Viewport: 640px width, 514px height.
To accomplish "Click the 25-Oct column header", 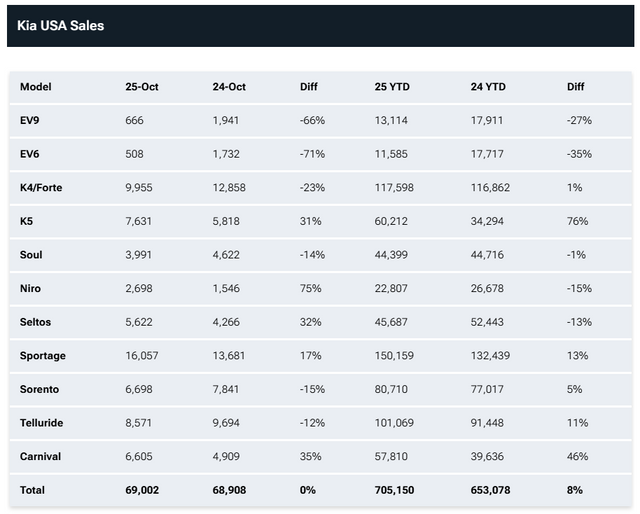I will coord(142,87).
